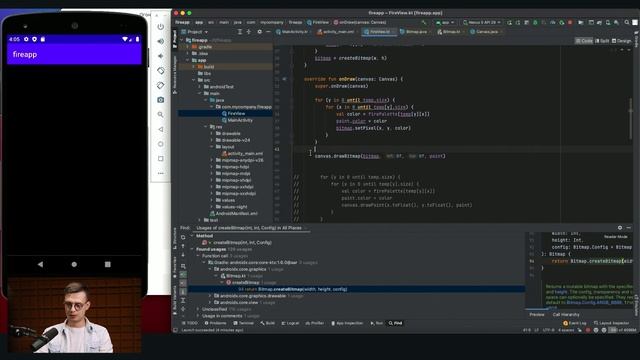This screenshot has width=640, height=360.
Task: Open the Build tool window
Action: (268, 323)
